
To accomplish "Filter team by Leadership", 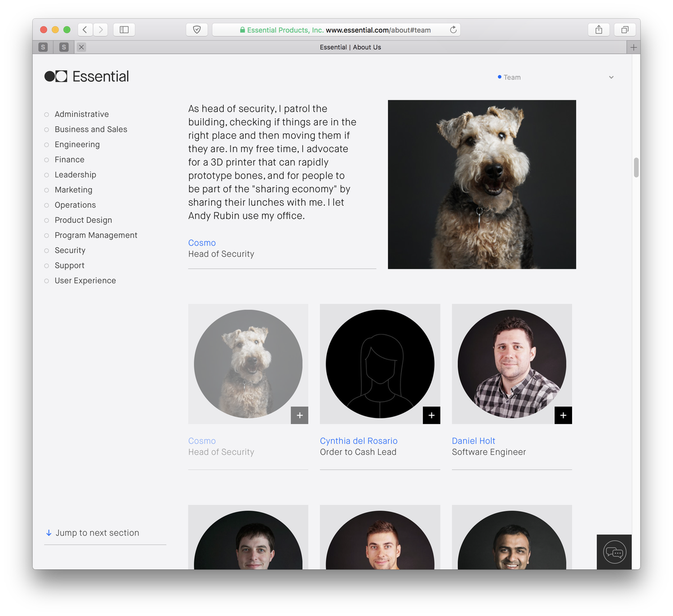I will [x=76, y=174].
